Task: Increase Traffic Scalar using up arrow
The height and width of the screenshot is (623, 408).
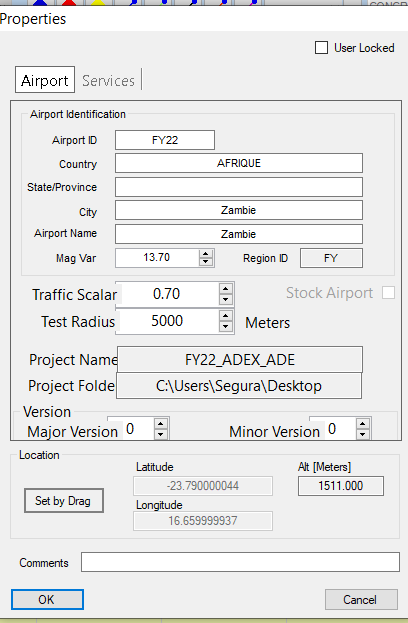Action: coord(225,289)
